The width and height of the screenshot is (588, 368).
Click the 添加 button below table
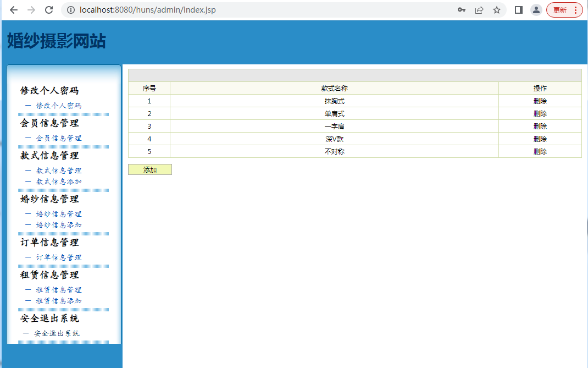pos(150,169)
